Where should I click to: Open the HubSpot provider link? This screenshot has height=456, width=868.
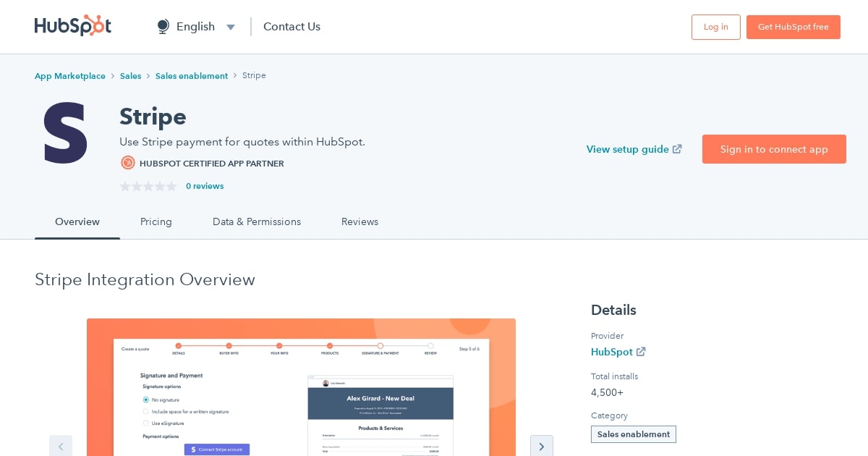click(612, 352)
